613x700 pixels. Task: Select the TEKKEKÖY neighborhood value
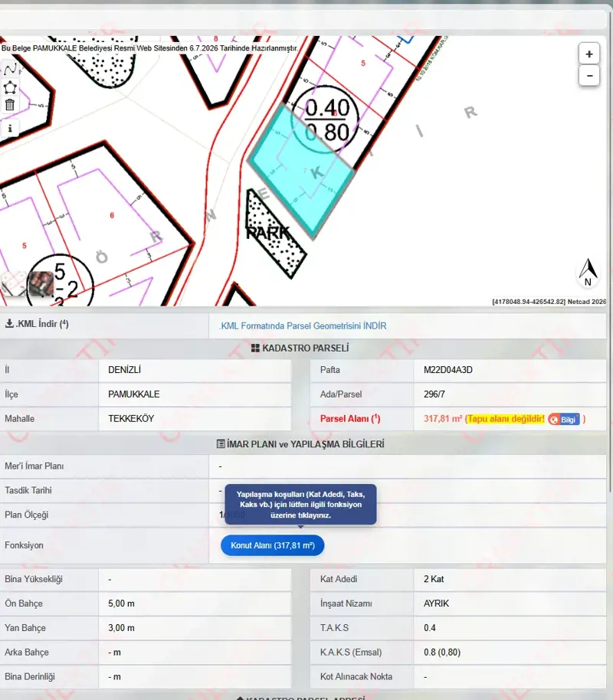coord(131,419)
